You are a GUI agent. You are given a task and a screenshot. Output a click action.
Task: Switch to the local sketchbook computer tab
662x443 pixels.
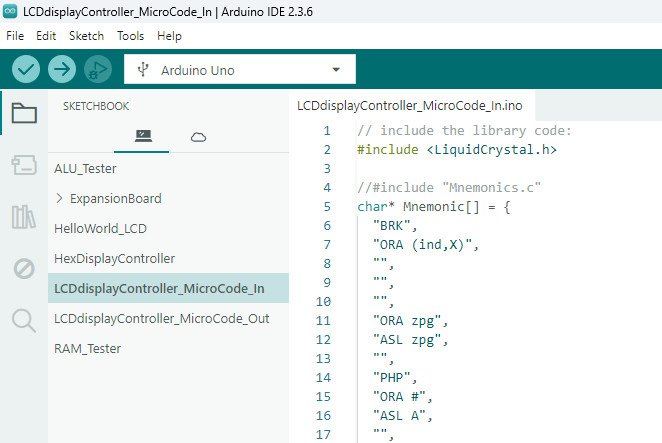pos(143,136)
